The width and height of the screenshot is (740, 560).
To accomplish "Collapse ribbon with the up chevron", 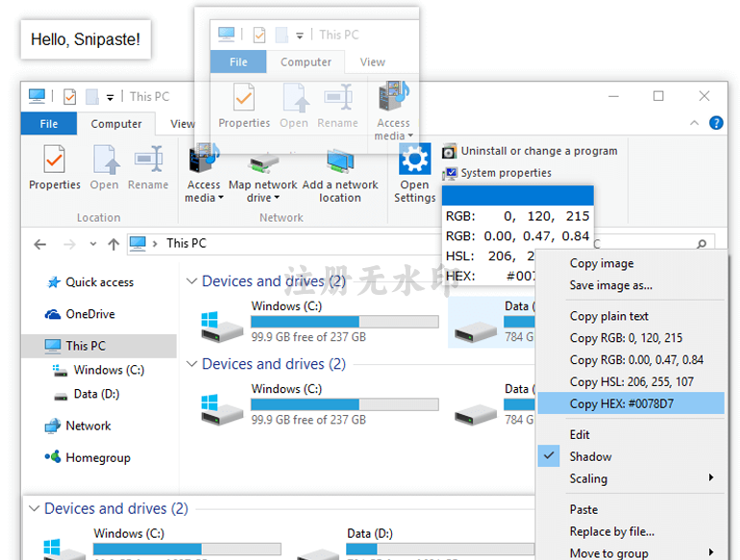I will (694, 123).
